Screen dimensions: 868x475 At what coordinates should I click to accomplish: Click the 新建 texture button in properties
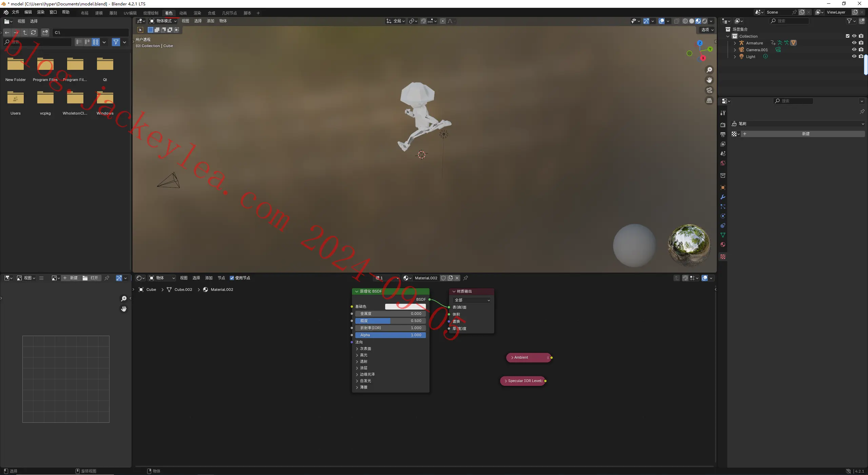click(806, 134)
